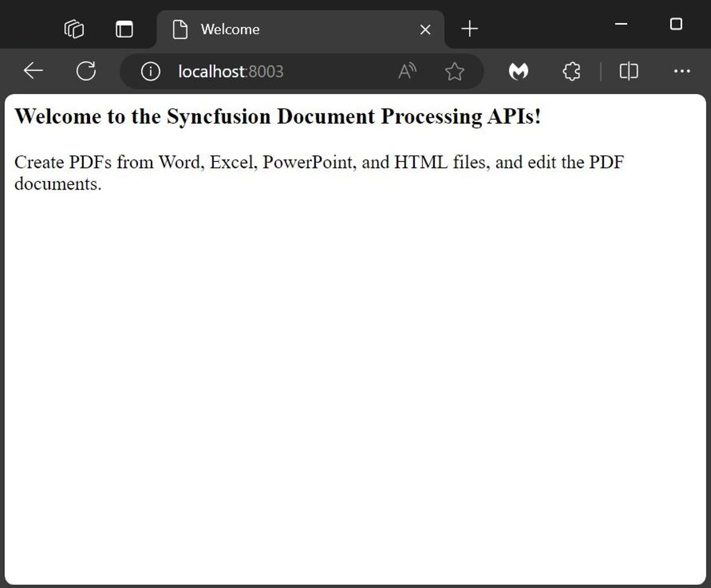Select the Welcome tab
Viewport: 711px width, 588px height.
[300, 30]
